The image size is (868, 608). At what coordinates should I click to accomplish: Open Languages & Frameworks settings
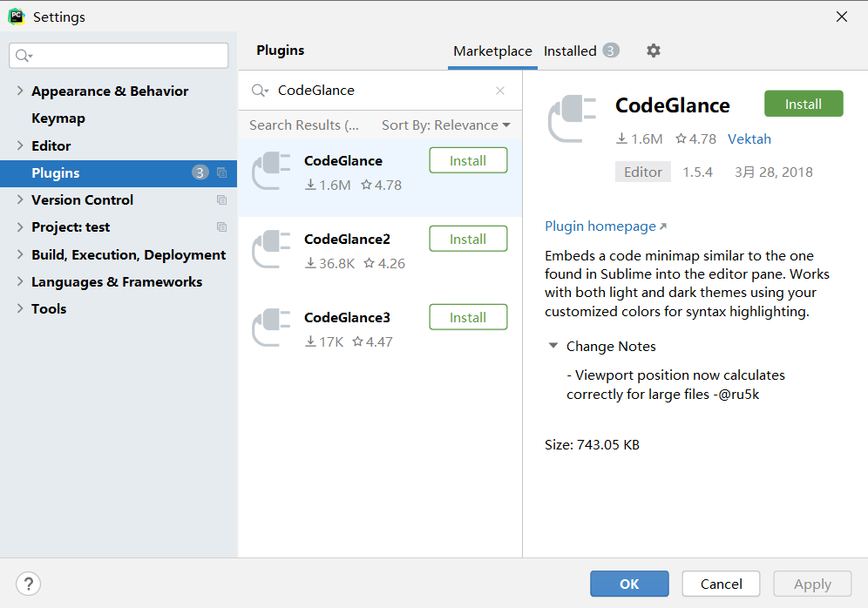(x=117, y=281)
